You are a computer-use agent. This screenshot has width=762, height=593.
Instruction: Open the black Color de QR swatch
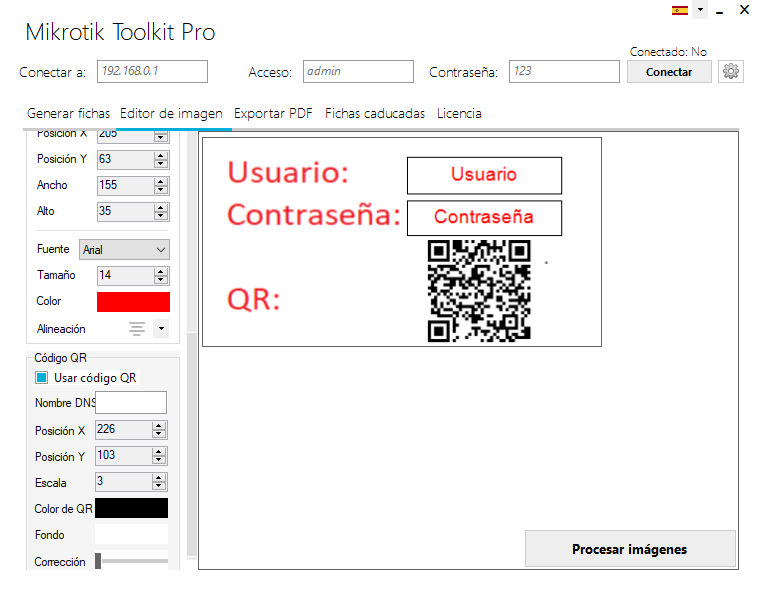pos(131,508)
